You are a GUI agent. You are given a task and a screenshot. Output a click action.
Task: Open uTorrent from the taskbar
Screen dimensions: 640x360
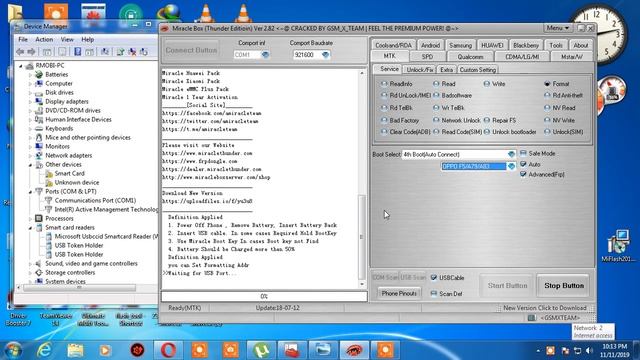[x=261, y=350]
